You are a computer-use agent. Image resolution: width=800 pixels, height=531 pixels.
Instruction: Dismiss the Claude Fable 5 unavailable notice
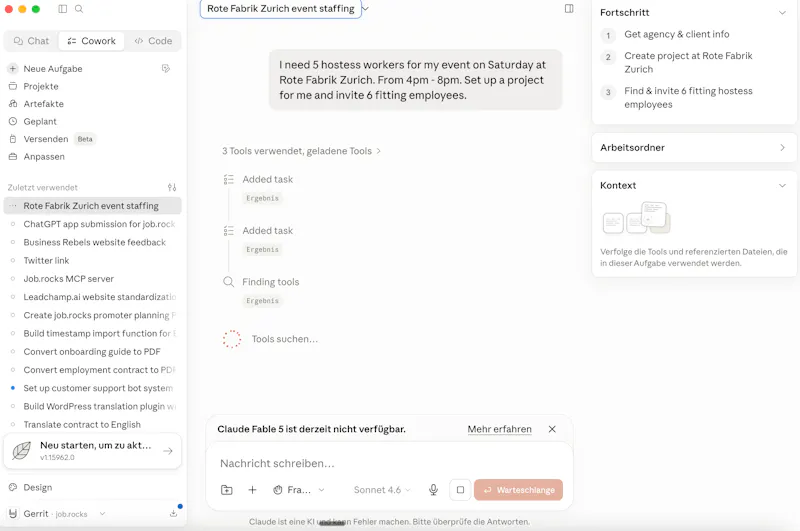552,429
